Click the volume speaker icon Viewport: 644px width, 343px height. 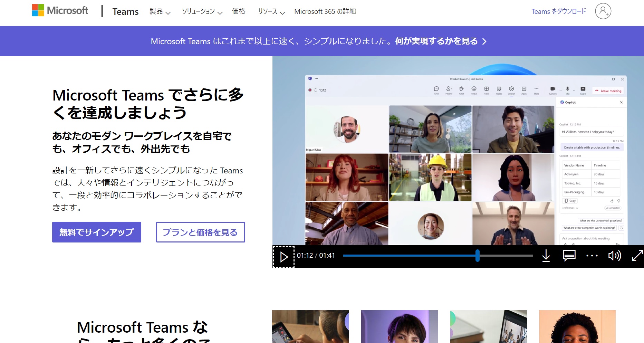pyautogui.click(x=615, y=256)
